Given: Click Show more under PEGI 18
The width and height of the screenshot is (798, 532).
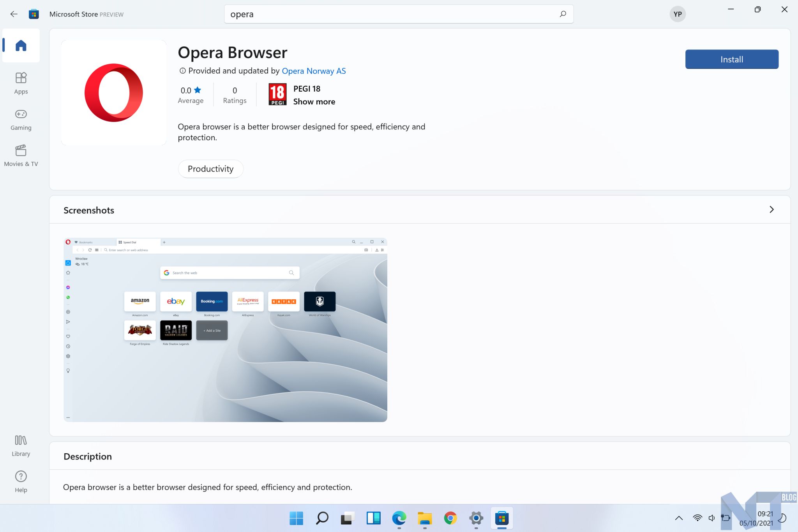Looking at the screenshot, I should tap(314, 102).
